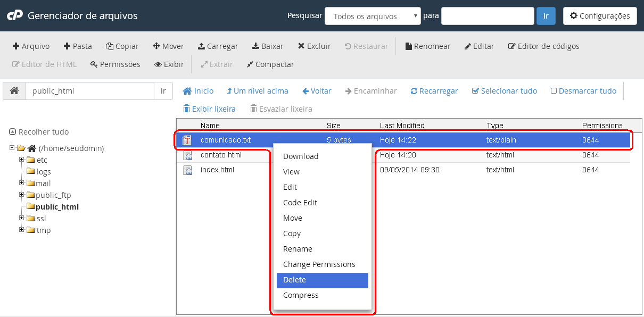
Task: Select public_html folder in tree
Action: (x=57, y=206)
